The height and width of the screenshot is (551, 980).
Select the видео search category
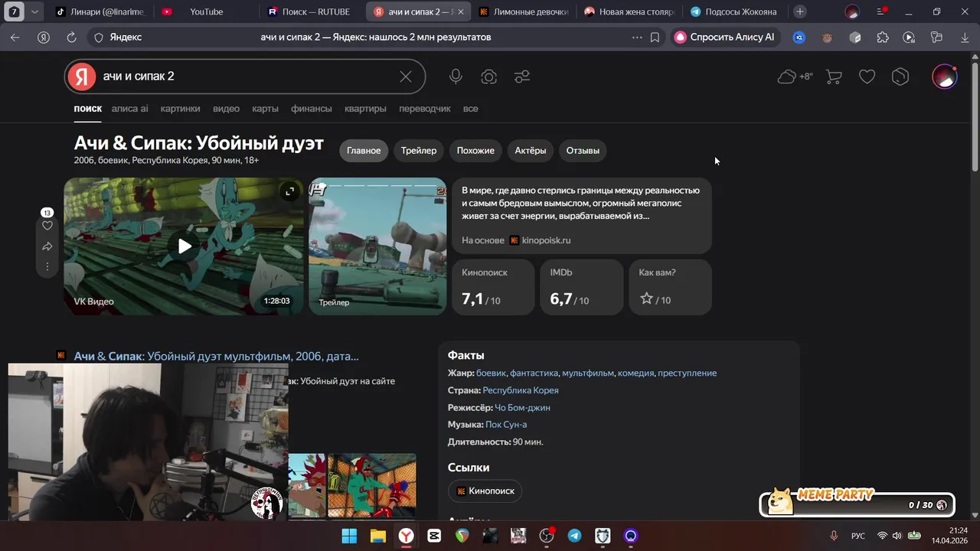(226, 109)
